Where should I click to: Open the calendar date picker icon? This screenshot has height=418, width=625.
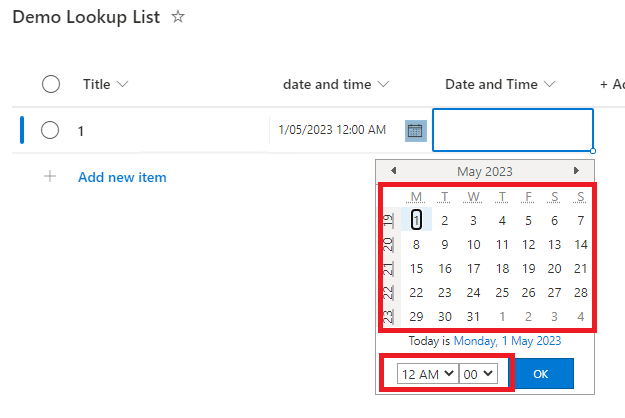point(416,130)
